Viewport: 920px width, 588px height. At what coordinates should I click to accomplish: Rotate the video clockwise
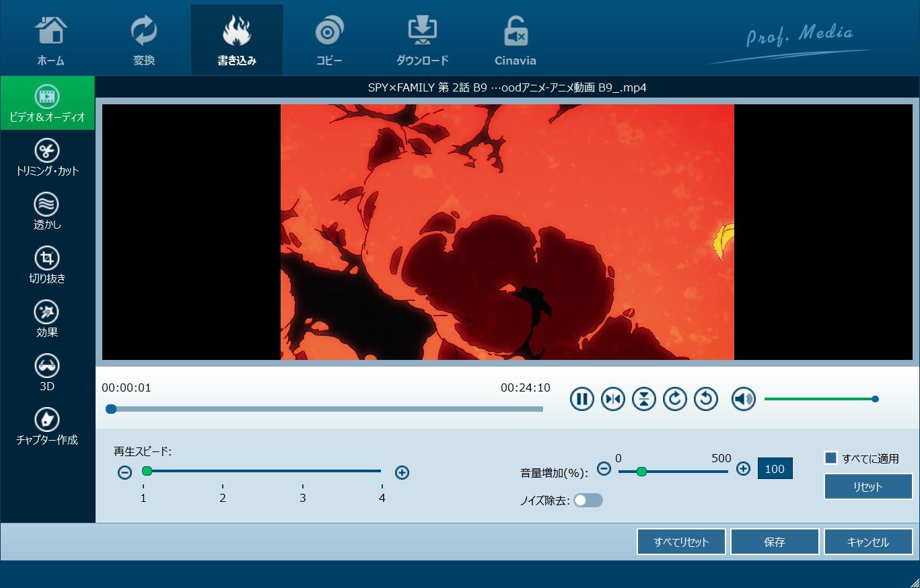click(x=675, y=399)
